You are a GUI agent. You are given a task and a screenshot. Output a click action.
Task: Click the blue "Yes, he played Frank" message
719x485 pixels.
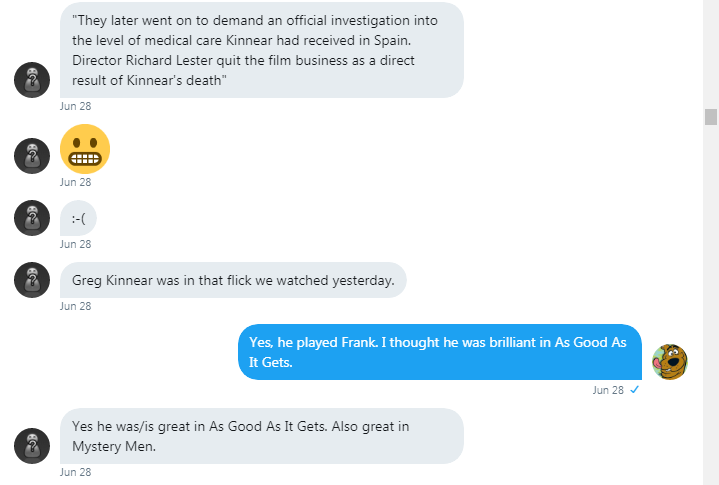[439, 352]
